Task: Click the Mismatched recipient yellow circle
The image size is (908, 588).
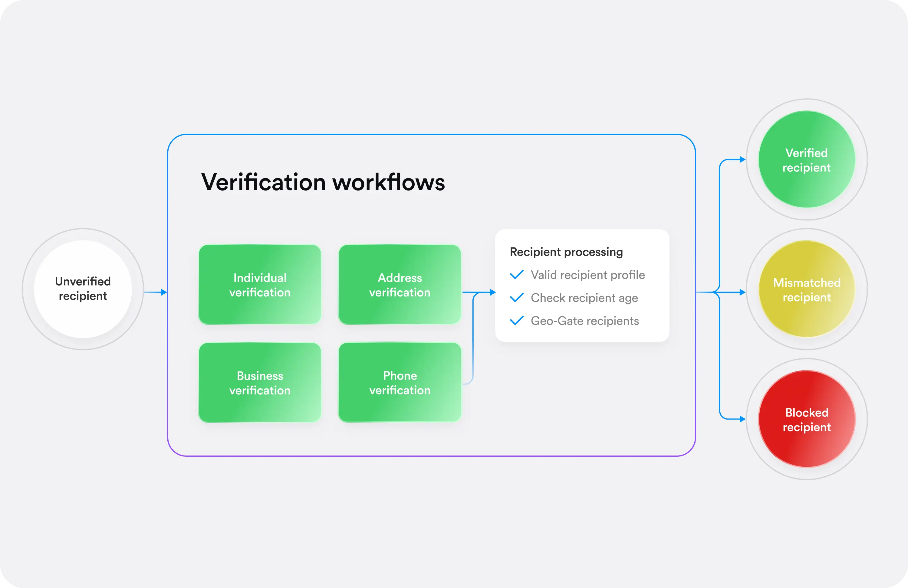Action: point(806,289)
